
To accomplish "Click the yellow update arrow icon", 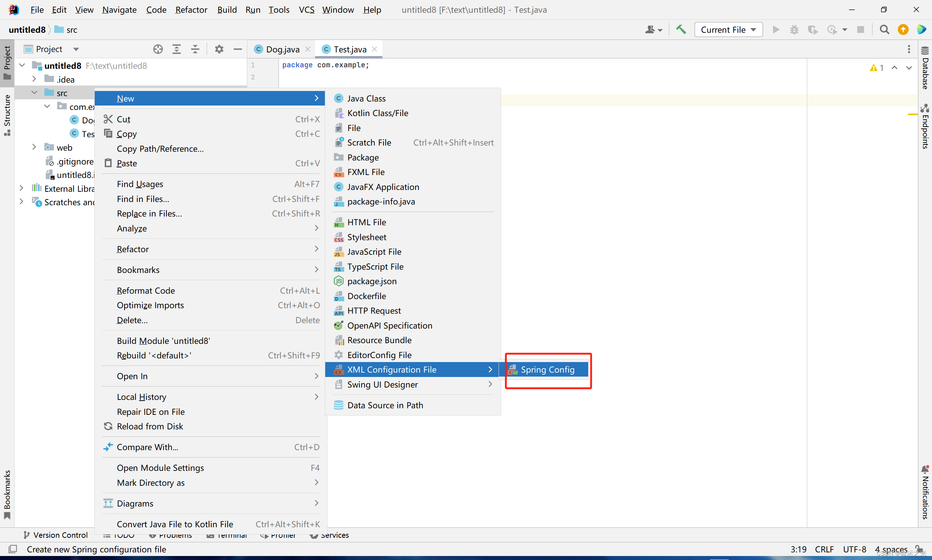I will tap(903, 29).
